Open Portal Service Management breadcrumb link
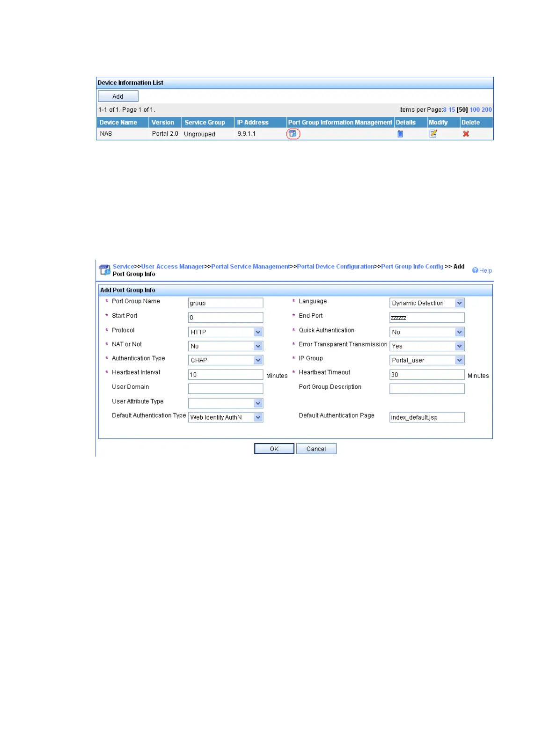This screenshot has height=756, width=557. [x=250, y=267]
